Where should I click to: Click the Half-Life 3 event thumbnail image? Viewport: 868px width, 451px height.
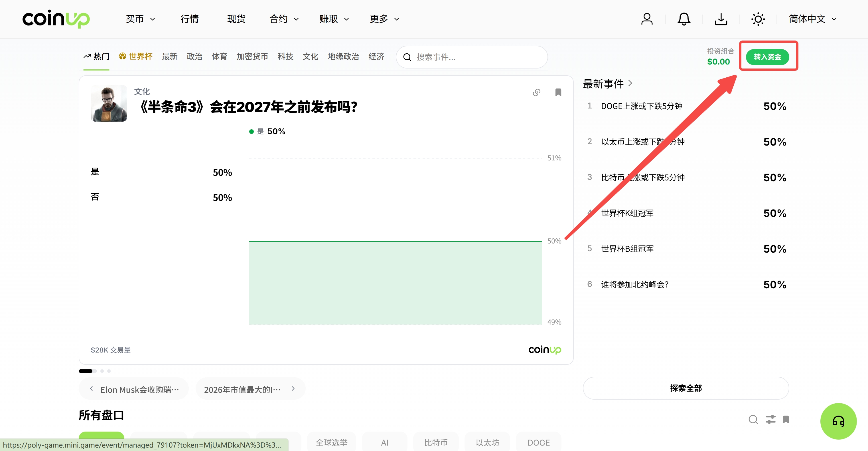click(109, 103)
